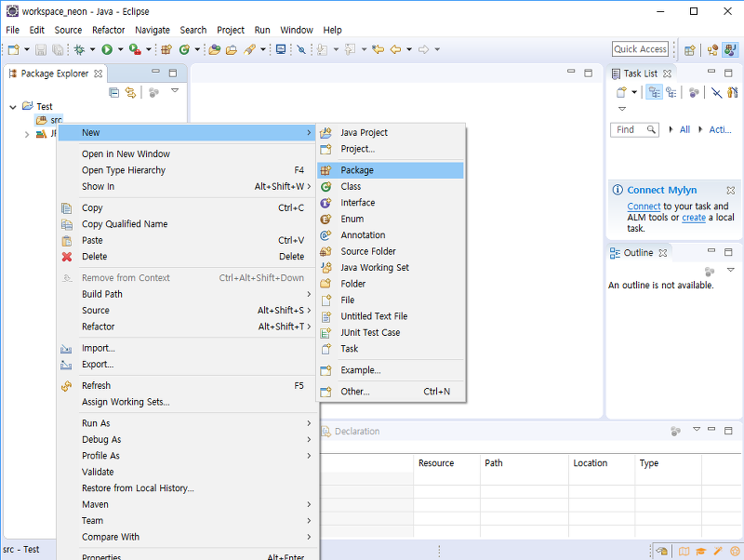Click the Find field in Task List
The height and width of the screenshot is (560, 744).
click(634, 129)
